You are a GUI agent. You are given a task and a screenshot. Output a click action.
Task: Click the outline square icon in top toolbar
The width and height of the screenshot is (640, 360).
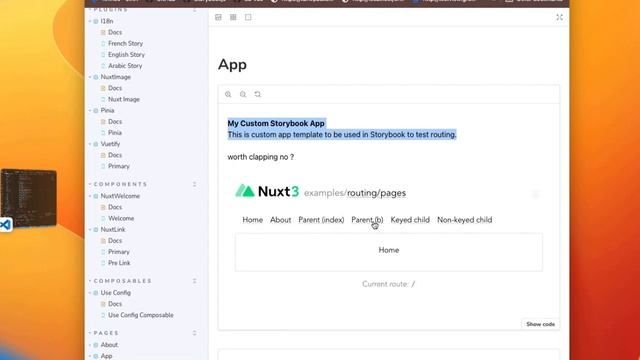click(x=248, y=17)
